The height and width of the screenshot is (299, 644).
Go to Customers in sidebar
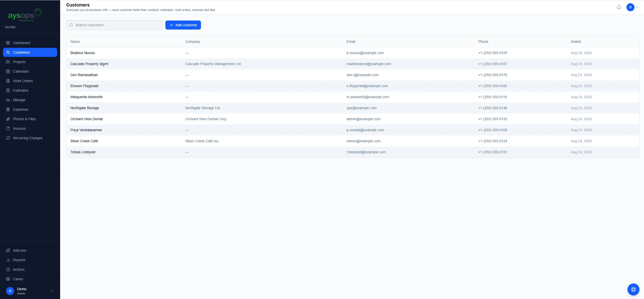(x=30, y=52)
